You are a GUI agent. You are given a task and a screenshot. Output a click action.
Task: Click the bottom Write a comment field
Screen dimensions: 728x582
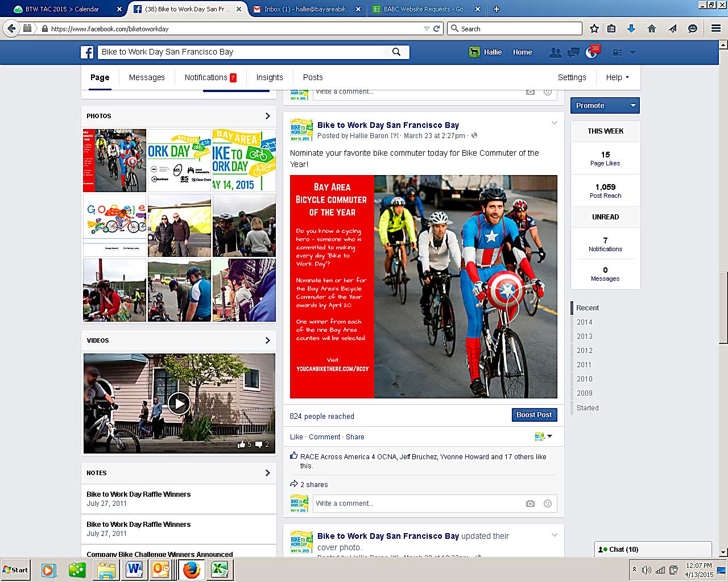(x=418, y=504)
